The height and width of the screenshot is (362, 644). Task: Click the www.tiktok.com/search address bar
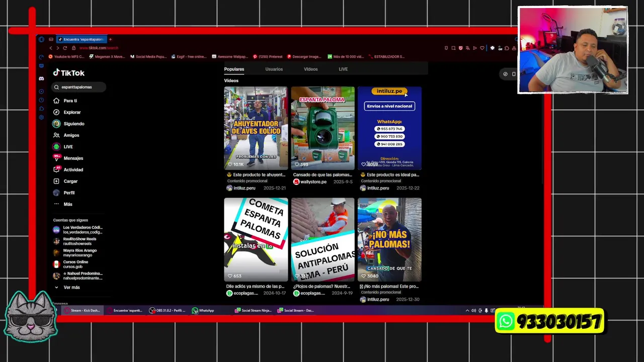(x=99, y=48)
